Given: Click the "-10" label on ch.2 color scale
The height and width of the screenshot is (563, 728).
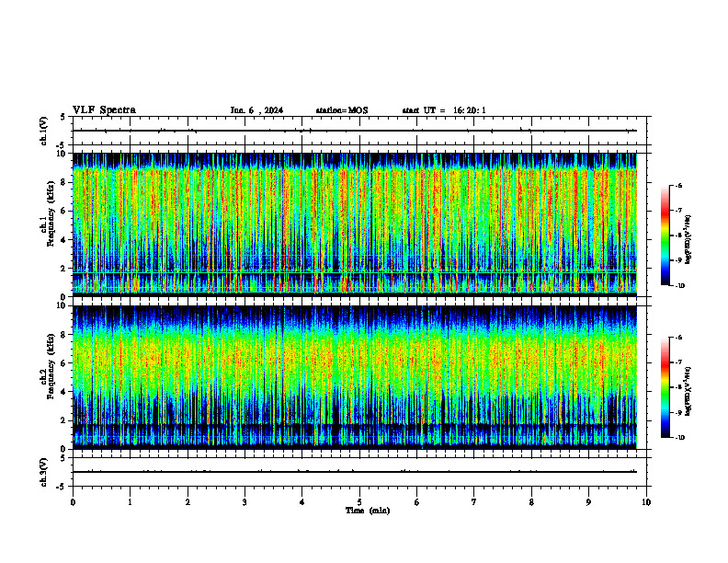Looking at the screenshot, I should coord(679,438).
